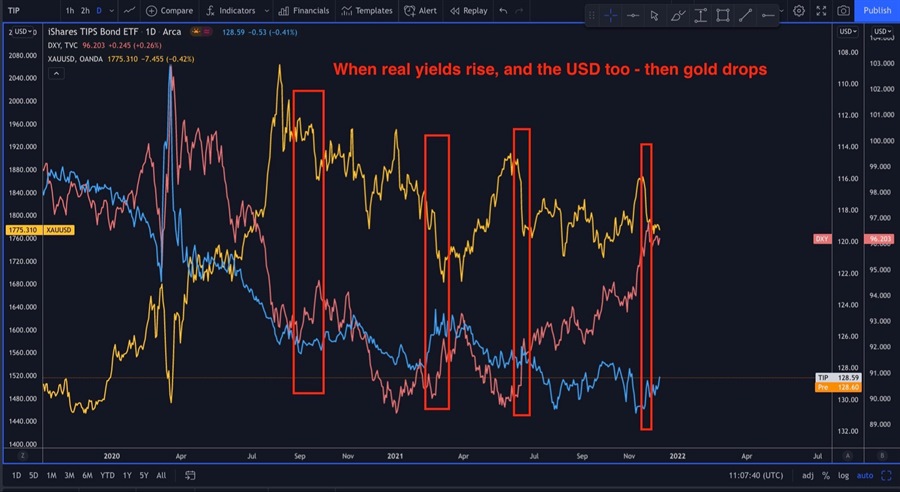The height and width of the screenshot is (492, 900).
Task: Open the Templates menu
Action: tap(366, 10)
